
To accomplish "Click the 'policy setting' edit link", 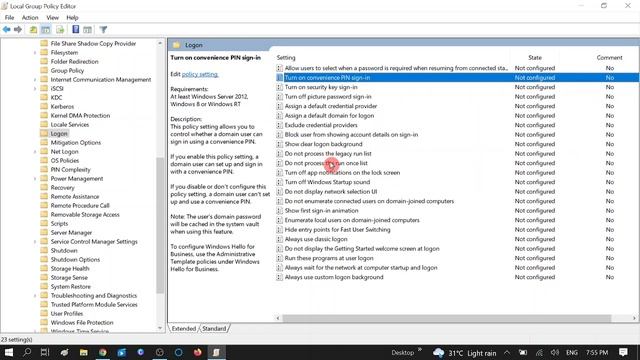I will point(200,74).
